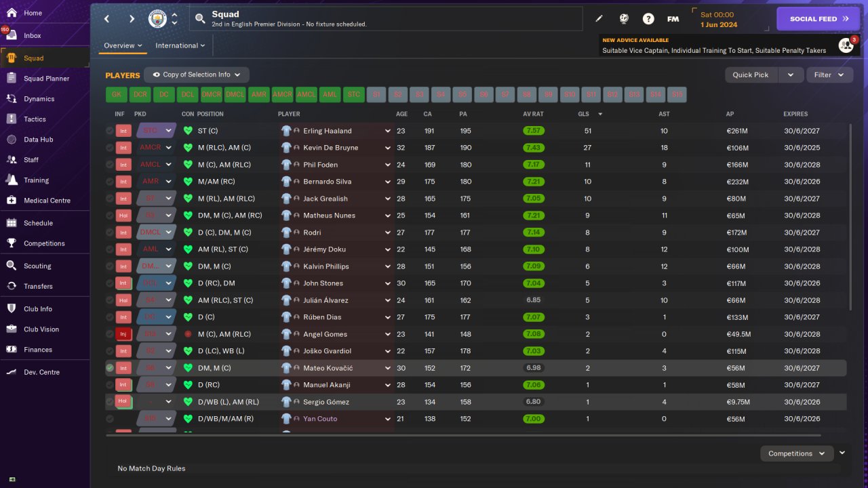Sort by the GLS column header
This screenshot has height=488, width=868.
(x=583, y=114)
